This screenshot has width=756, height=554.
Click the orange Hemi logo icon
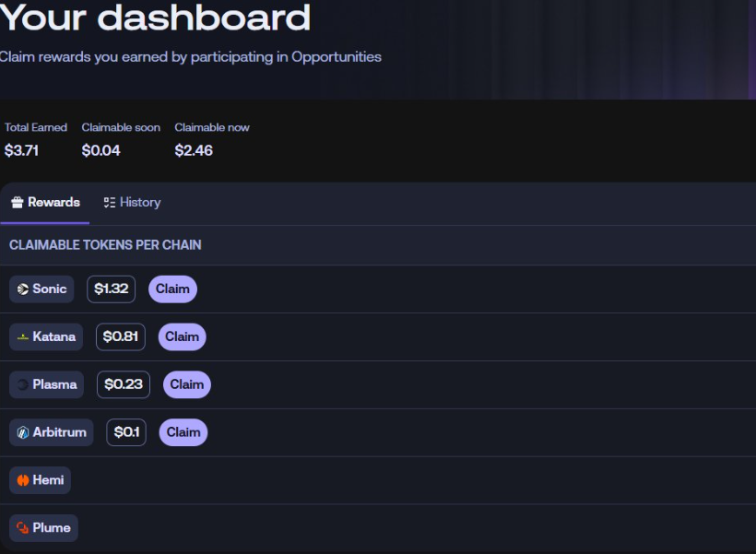point(23,480)
